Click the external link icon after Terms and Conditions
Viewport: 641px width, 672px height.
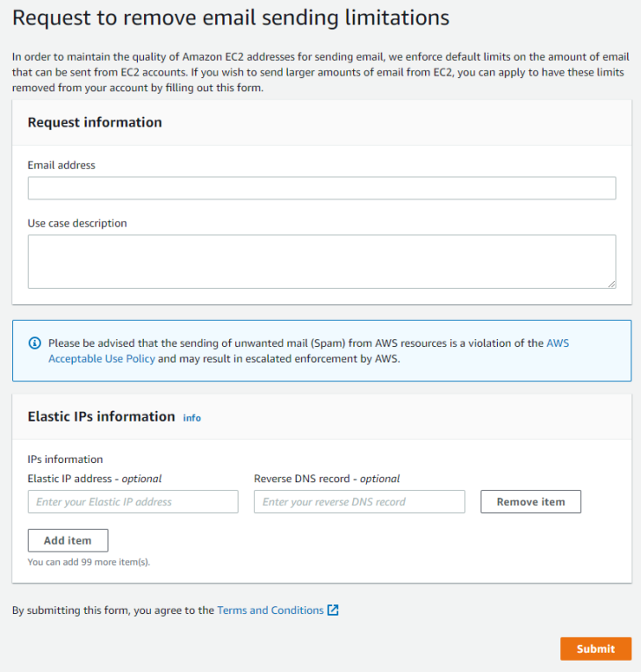333,610
